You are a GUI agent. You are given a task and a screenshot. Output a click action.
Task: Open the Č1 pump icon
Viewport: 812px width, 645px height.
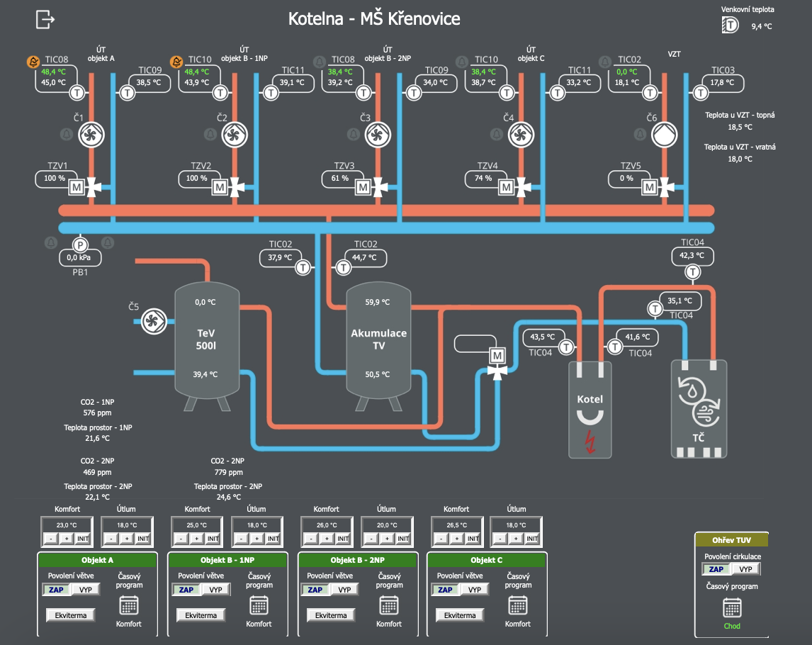(91, 135)
